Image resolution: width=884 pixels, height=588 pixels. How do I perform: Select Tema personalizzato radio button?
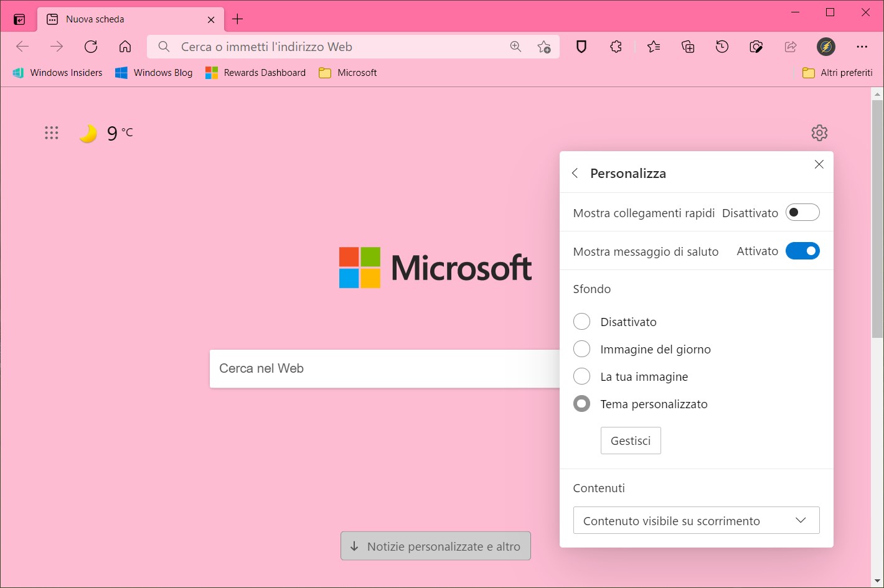pyautogui.click(x=581, y=404)
